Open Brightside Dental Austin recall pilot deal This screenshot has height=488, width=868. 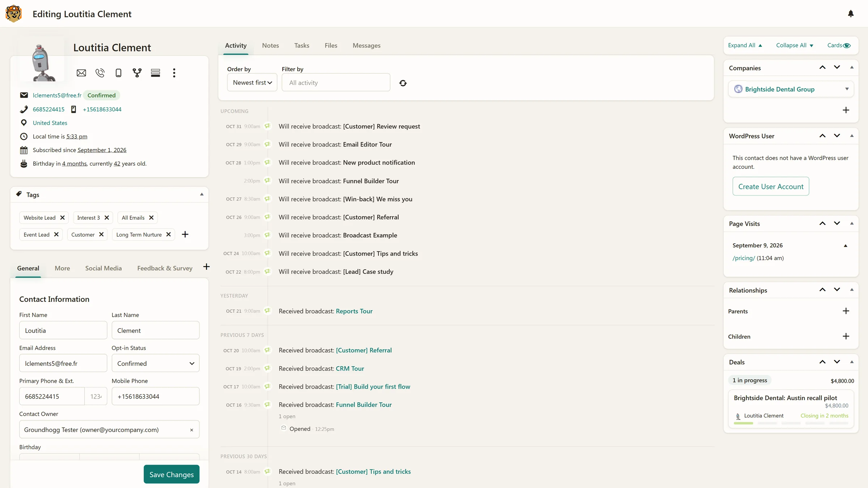pyautogui.click(x=785, y=398)
